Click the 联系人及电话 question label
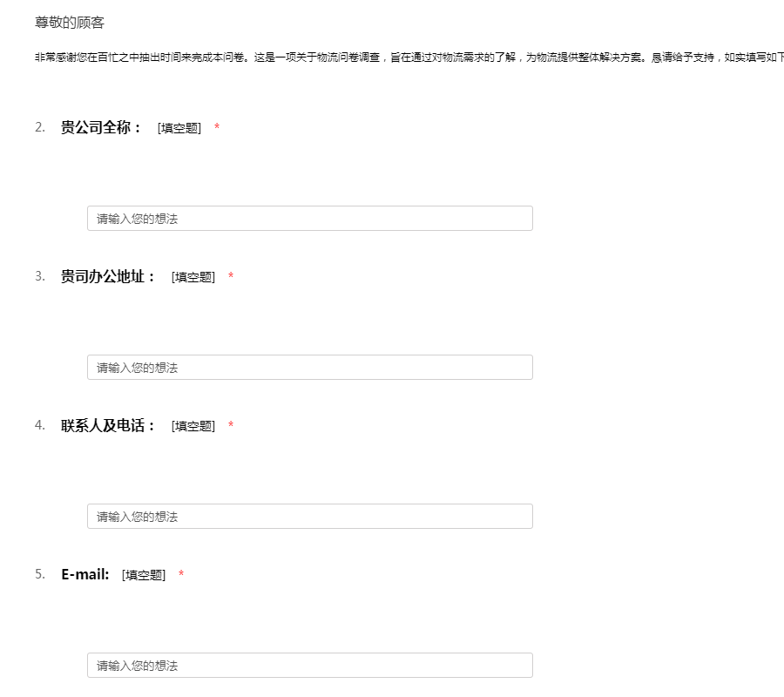 (x=108, y=426)
